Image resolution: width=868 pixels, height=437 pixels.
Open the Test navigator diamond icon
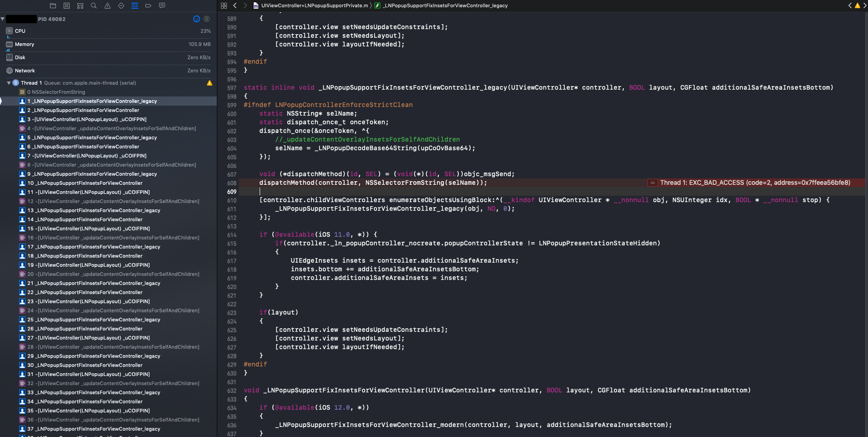point(121,5)
